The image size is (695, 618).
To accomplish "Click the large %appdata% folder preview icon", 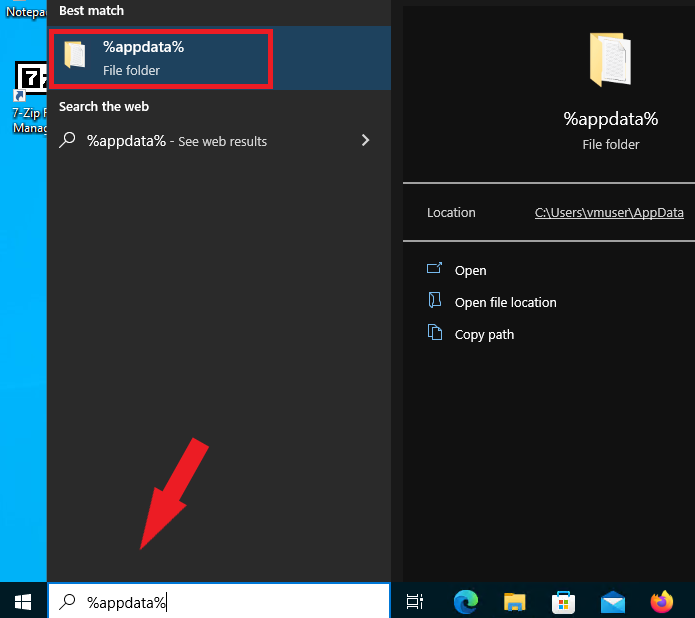I will pyautogui.click(x=610, y=59).
